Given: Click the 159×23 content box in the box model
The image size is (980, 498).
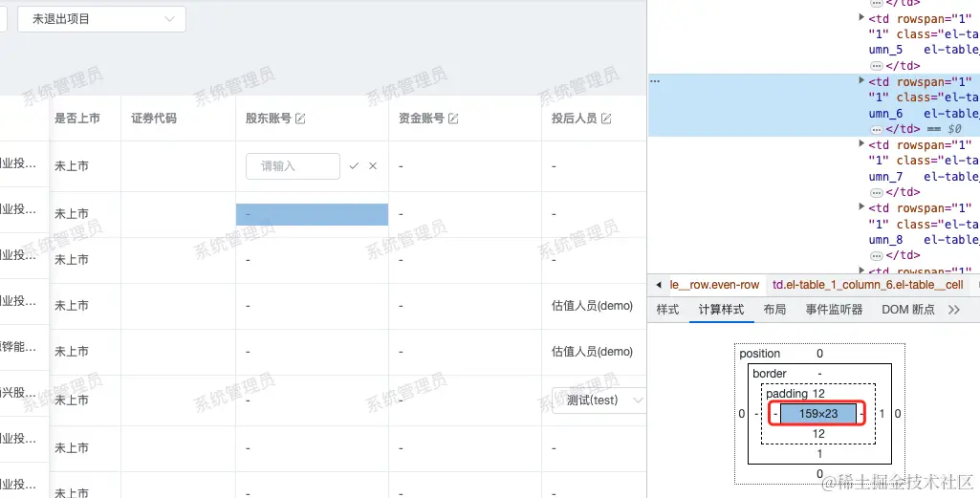Looking at the screenshot, I should 818,414.
